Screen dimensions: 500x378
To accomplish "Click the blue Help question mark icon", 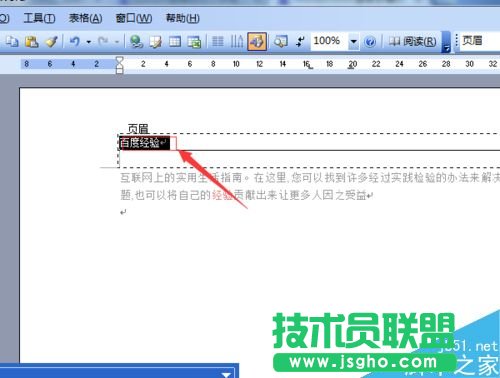I will pos(370,42).
